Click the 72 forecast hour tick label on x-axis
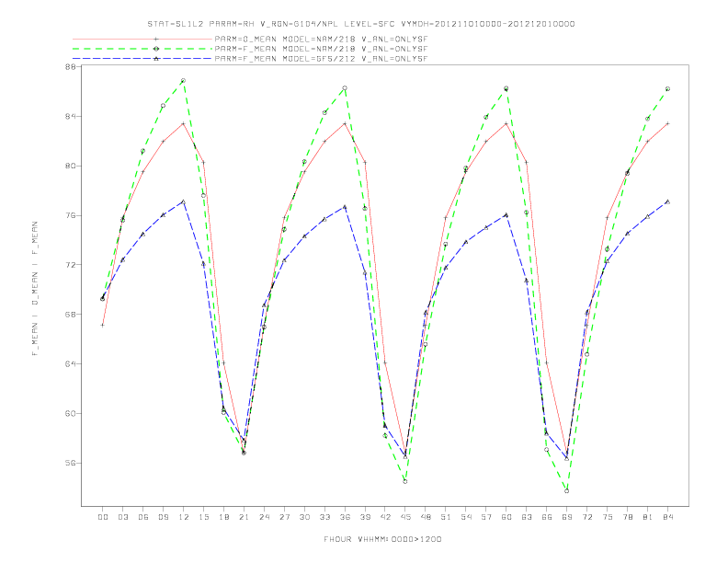Screen dimensions: 728x563 586,517
